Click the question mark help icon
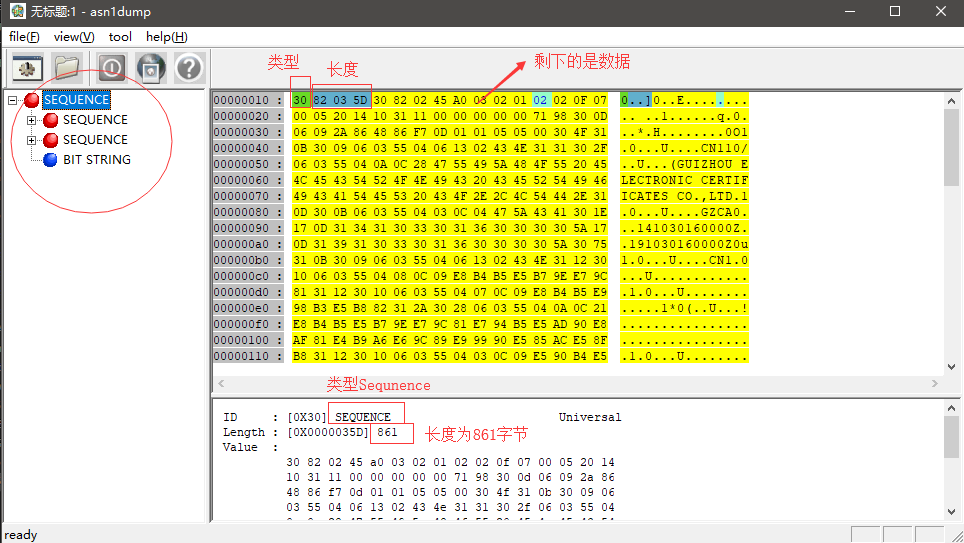Screen dimensions: 964x543 tap(189, 68)
